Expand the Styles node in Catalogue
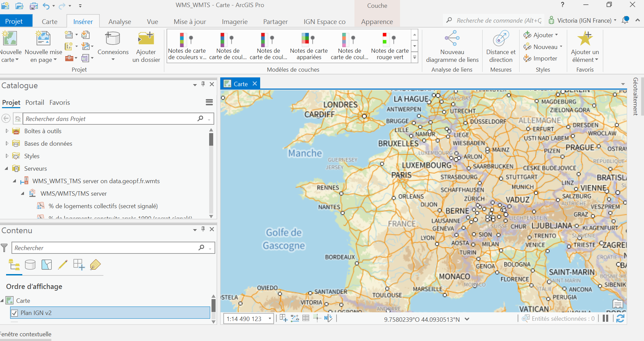 [x=7, y=156]
